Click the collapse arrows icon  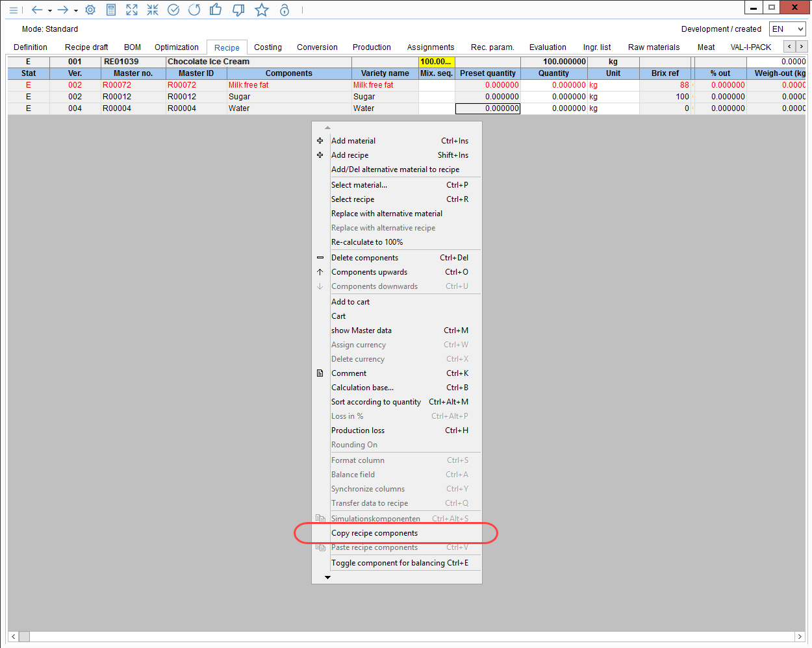[153, 10]
